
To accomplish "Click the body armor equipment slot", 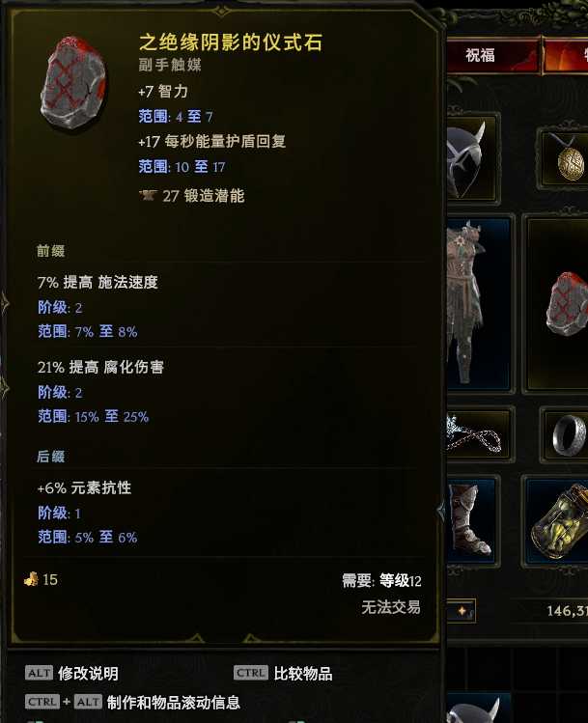I will [x=479, y=303].
